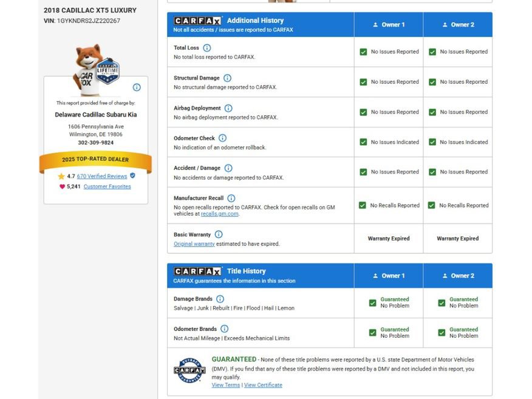Click Airbag Deployment Owner 2 green checkmark

click(432, 112)
